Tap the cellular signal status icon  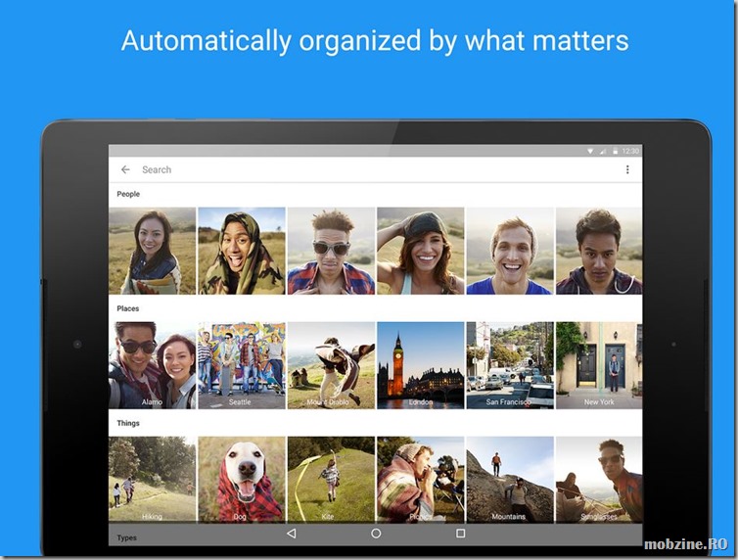click(x=603, y=151)
